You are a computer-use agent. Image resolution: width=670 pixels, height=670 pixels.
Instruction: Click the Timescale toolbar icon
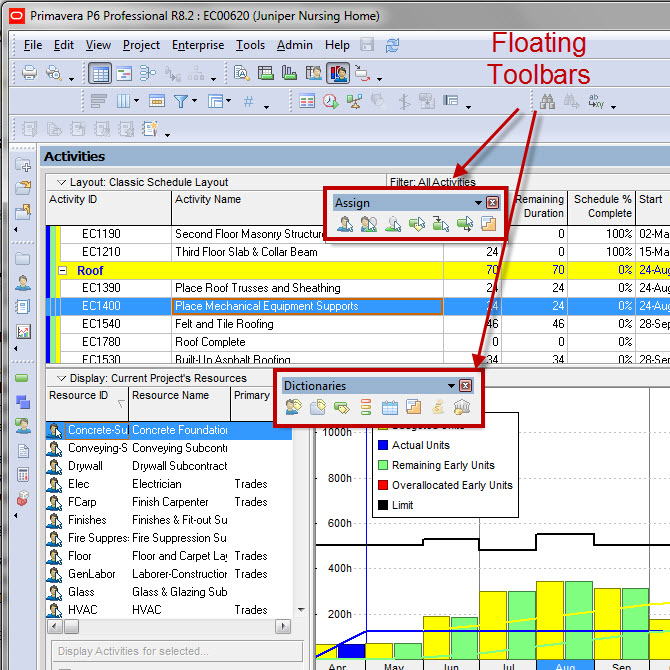157,101
